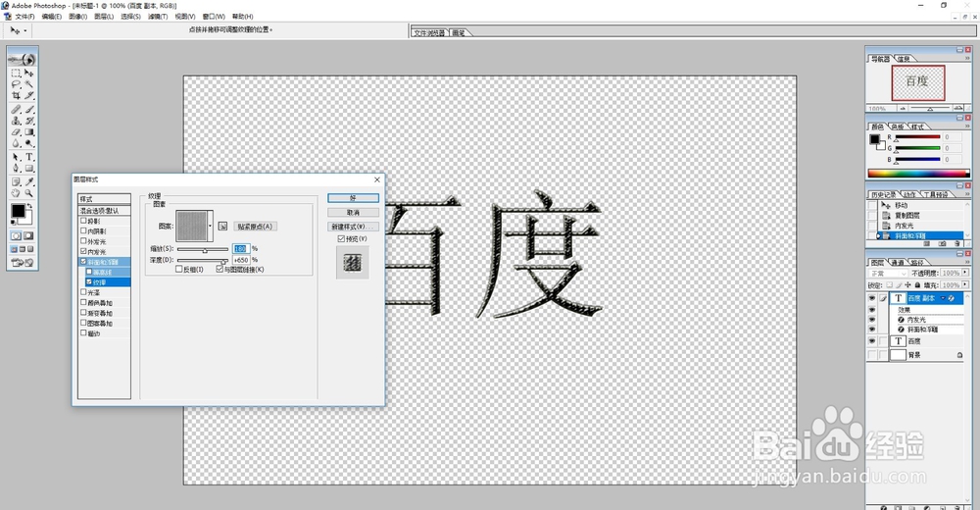
Task: Select the Path Selection tool
Action: point(16,157)
